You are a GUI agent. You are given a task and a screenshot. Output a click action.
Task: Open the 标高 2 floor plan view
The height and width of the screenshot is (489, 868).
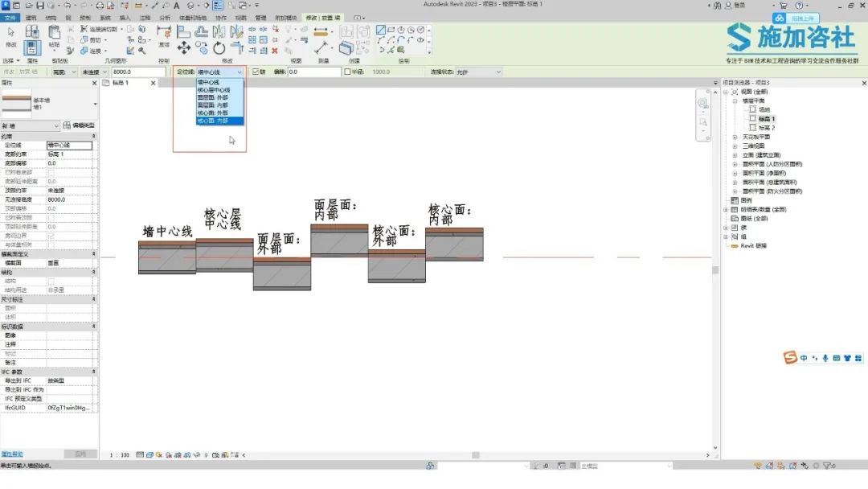tap(767, 128)
